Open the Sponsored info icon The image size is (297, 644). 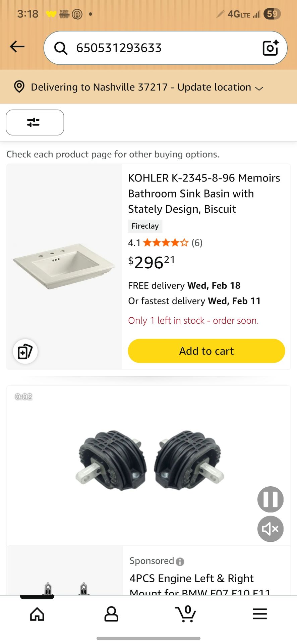pos(180,561)
